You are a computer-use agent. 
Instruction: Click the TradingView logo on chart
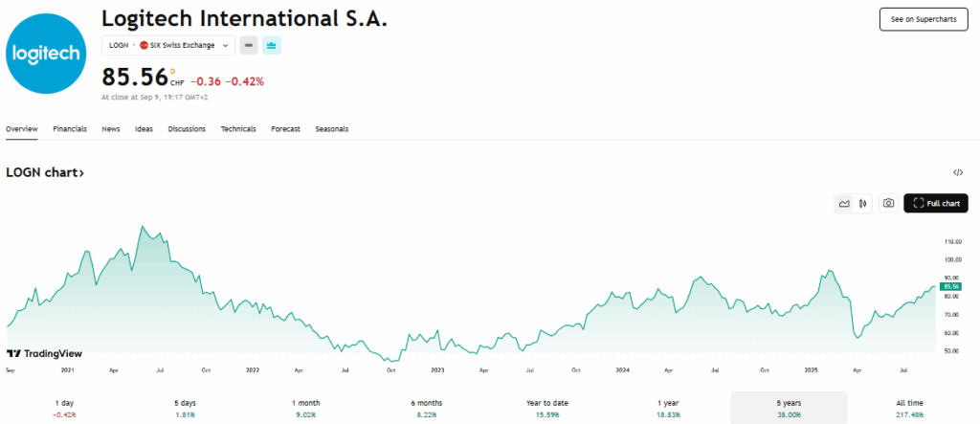[44, 353]
